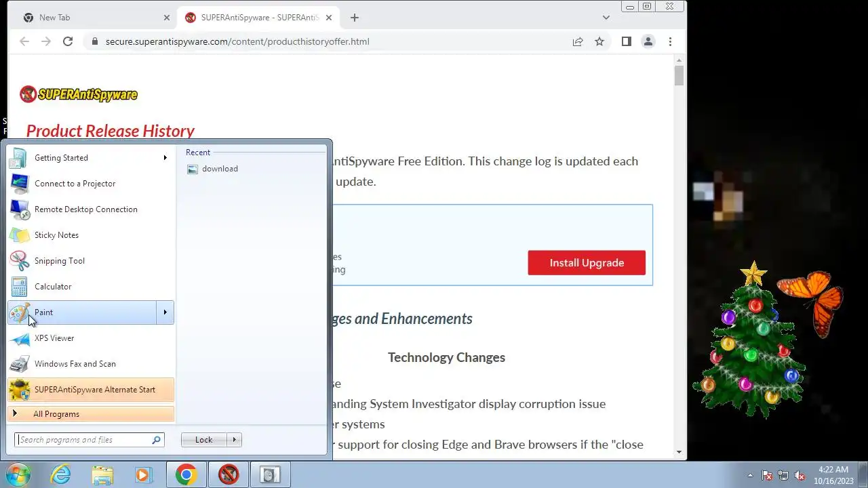Image resolution: width=868 pixels, height=488 pixels.
Task: Expand Paint recent files arrow
Action: tap(165, 312)
